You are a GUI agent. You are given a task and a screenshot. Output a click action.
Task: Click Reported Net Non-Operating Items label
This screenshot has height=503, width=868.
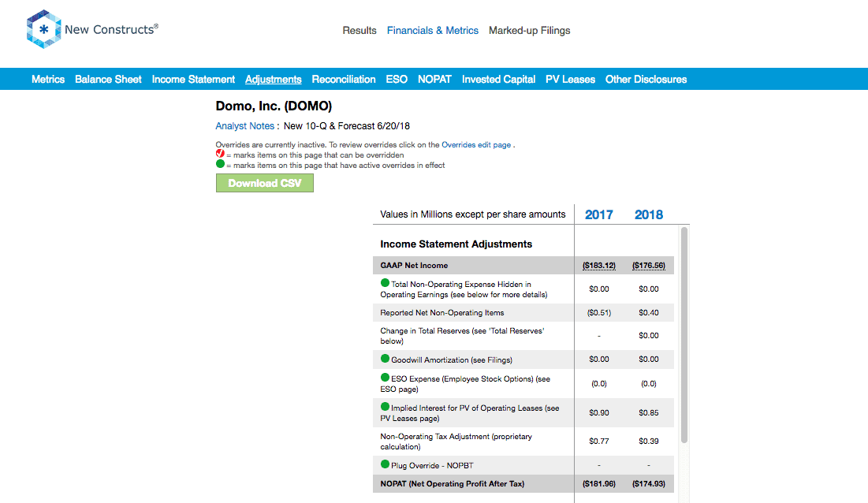441,313
